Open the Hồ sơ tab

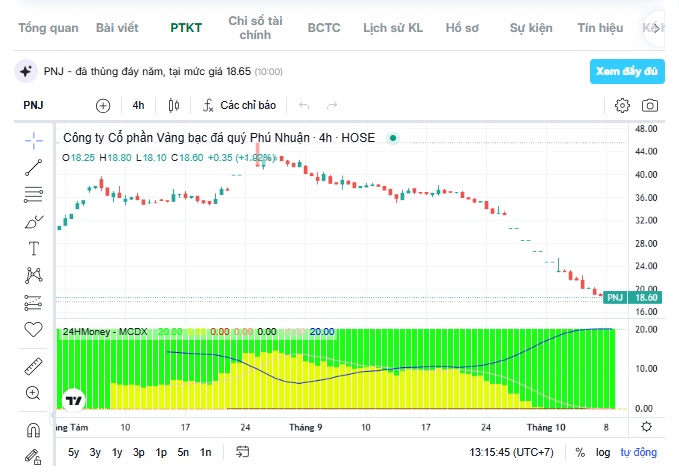coord(462,28)
